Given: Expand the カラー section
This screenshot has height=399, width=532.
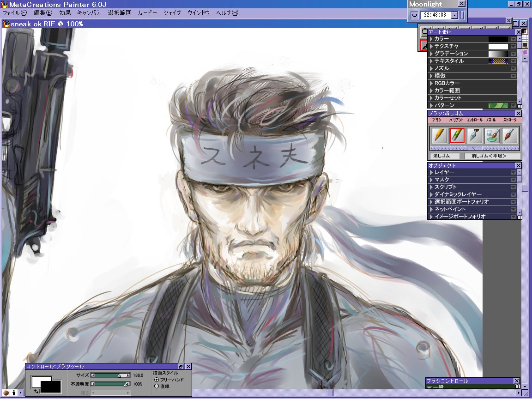Looking at the screenshot, I should click(431, 39).
